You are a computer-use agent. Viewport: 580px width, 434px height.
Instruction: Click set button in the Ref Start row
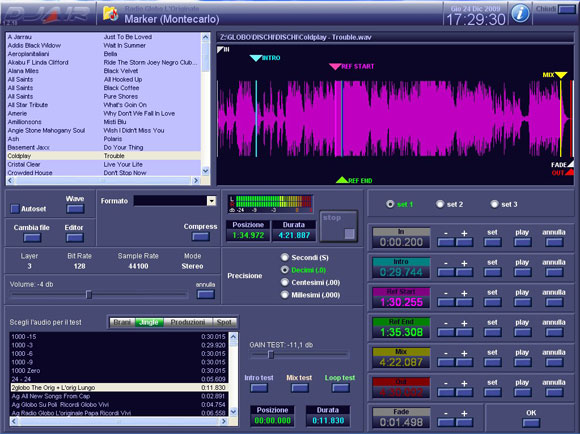click(x=492, y=303)
